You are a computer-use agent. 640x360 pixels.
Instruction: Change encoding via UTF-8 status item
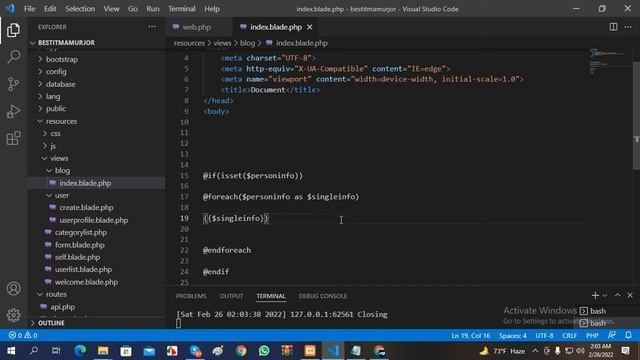pyautogui.click(x=544, y=336)
